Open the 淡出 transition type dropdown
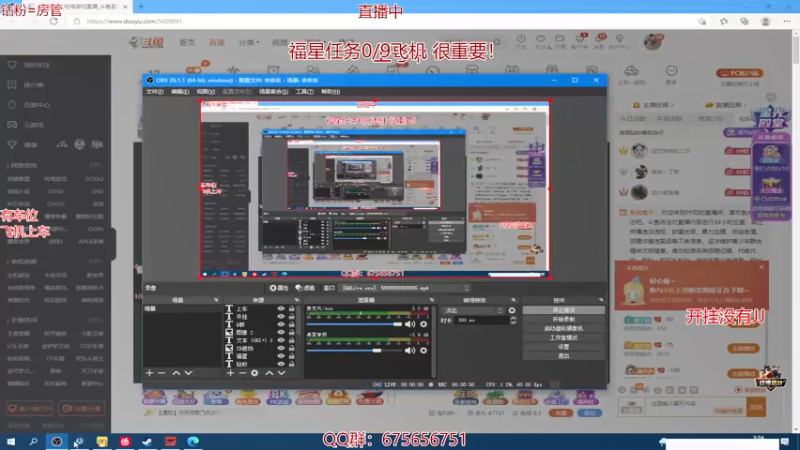Viewport: 800px width, 450px height. pyautogui.click(x=474, y=310)
